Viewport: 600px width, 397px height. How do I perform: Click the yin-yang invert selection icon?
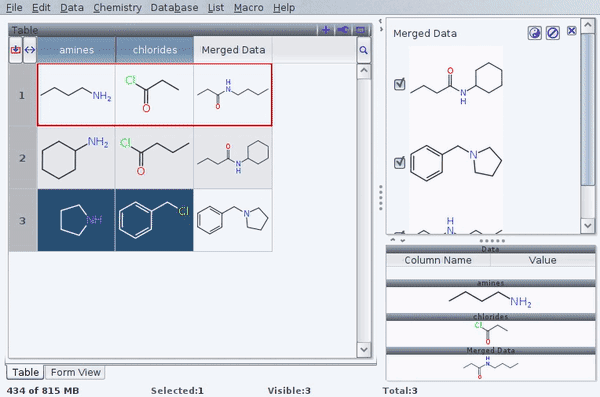pos(534,33)
